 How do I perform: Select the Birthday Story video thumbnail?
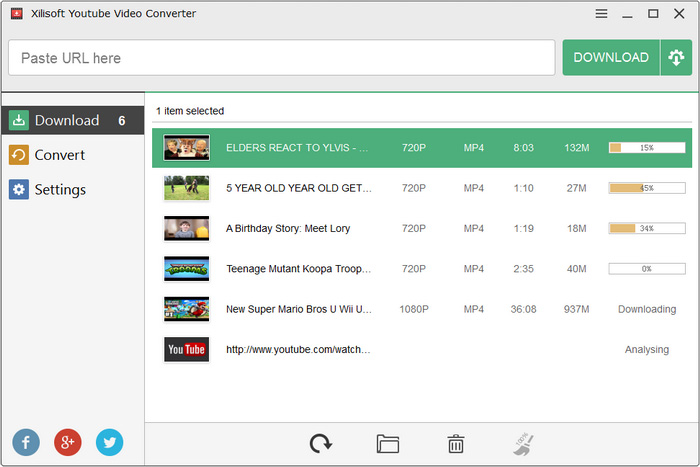[x=186, y=228]
